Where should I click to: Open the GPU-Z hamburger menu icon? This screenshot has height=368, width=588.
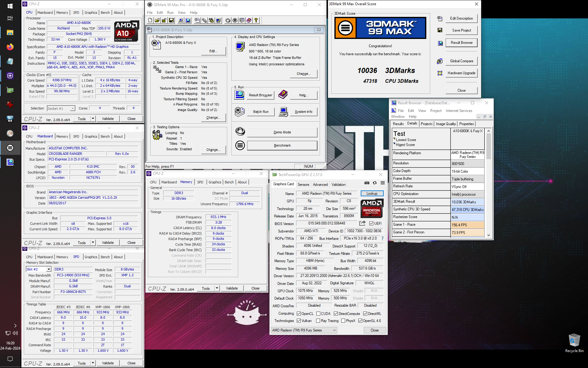click(x=383, y=183)
